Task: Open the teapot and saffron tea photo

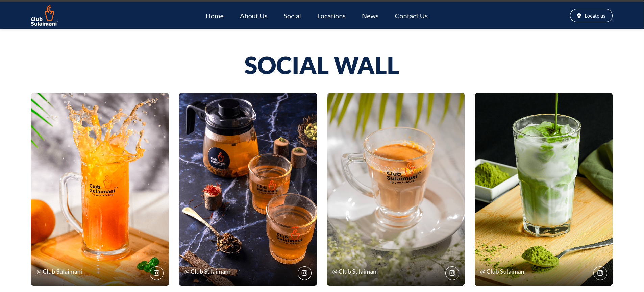Action: (248, 189)
